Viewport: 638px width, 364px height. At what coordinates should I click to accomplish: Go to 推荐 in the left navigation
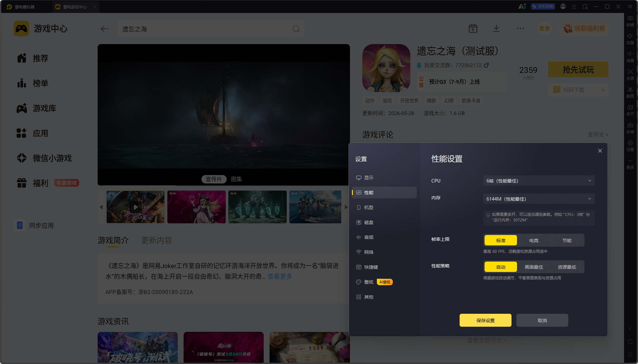[x=32, y=58]
